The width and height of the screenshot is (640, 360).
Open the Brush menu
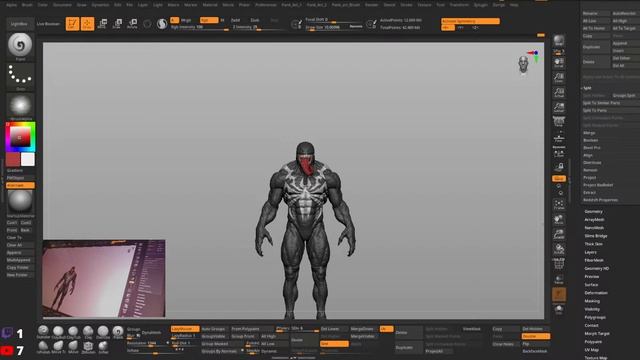pos(27,5)
